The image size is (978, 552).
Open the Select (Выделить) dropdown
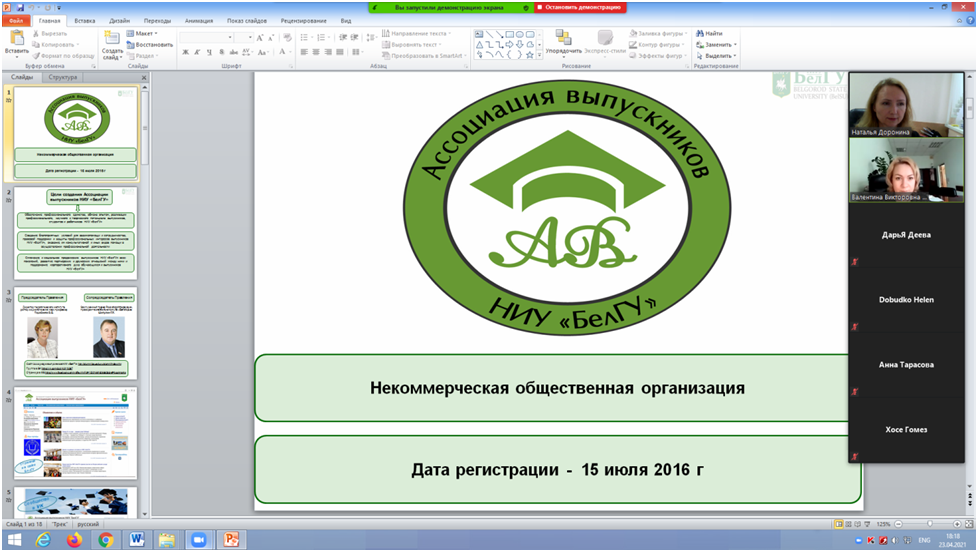click(x=720, y=56)
